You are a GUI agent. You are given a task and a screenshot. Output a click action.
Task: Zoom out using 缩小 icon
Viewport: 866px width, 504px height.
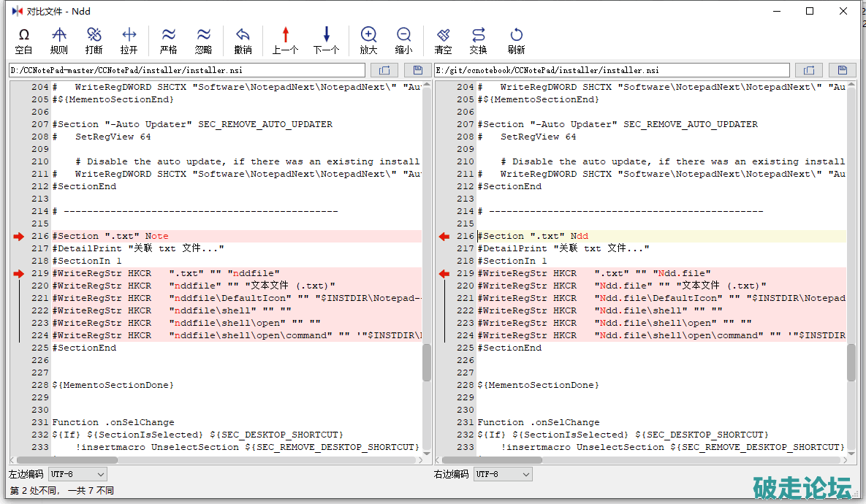point(403,41)
